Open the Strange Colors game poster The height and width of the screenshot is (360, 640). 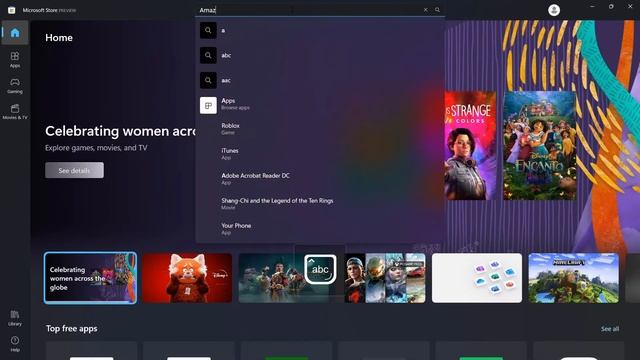point(470,146)
